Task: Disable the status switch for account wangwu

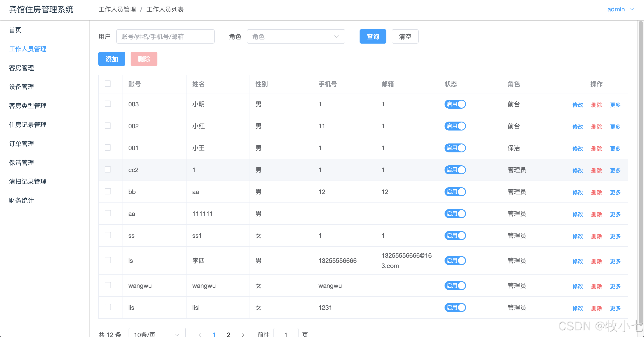Action: coord(455,286)
